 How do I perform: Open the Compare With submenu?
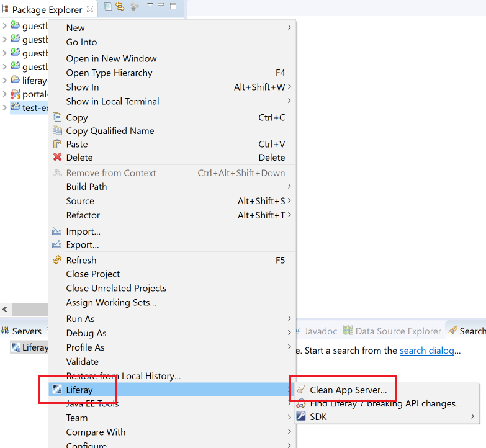coord(172,432)
